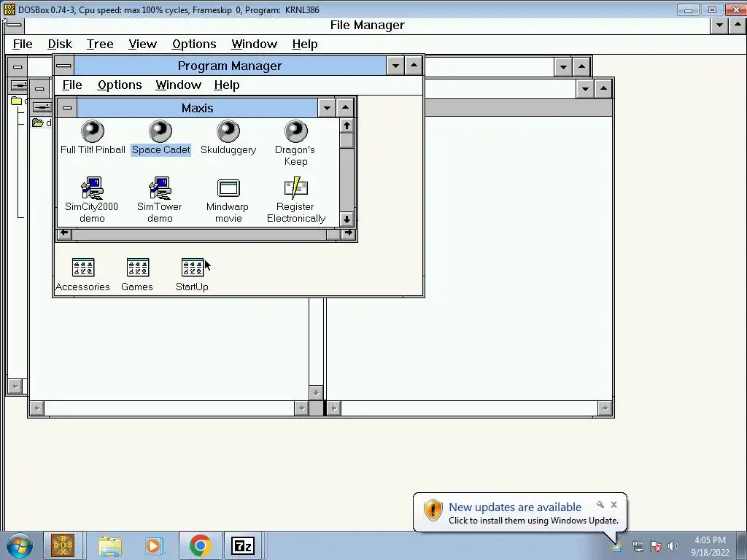The width and height of the screenshot is (747, 560).
Task: Launch Windows Media Player from the taskbar
Action: coord(154,546)
